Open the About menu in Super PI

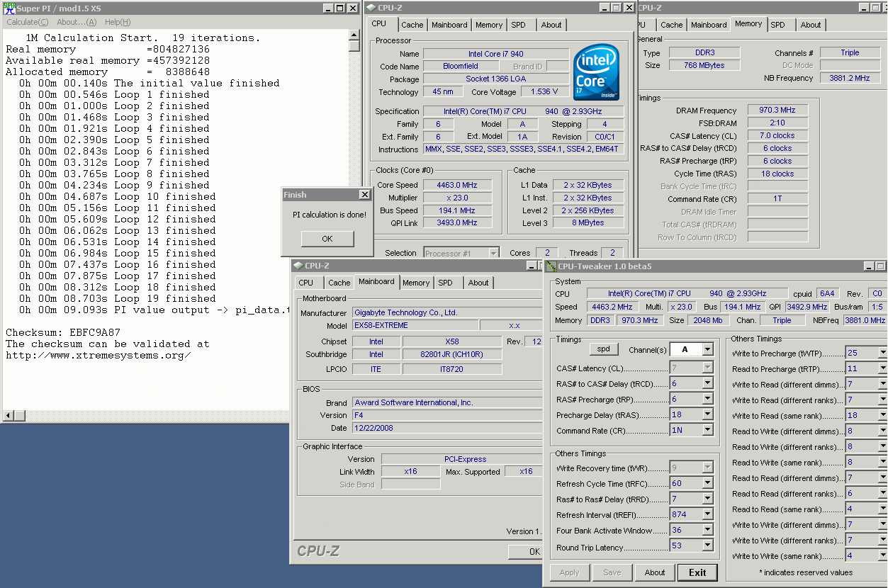77,22
